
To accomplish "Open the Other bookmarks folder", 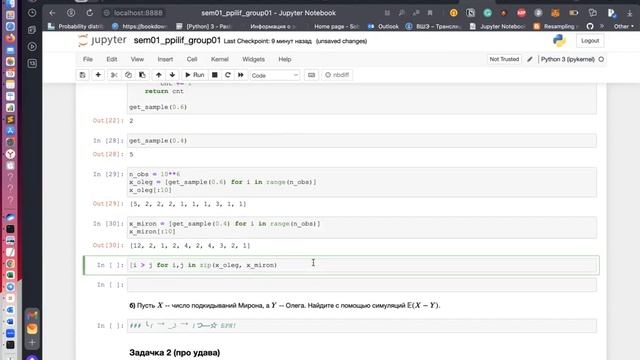I will pyautogui.click(x=624, y=27).
